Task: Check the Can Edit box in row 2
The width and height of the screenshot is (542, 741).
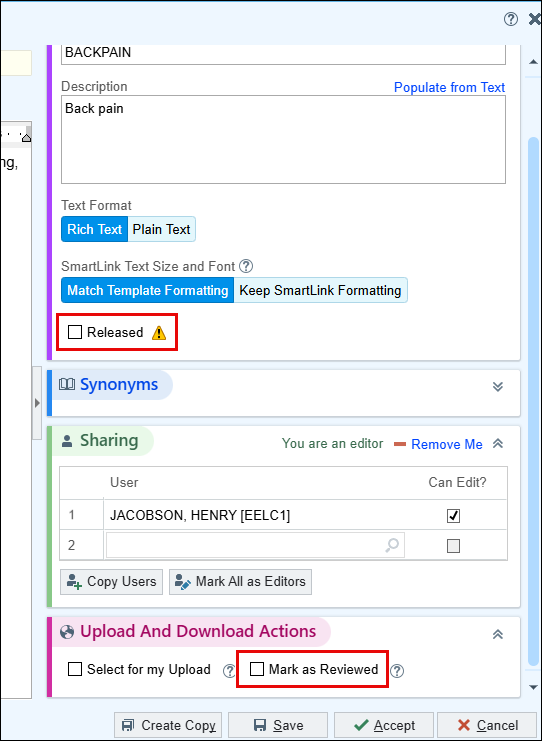Action: (x=453, y=546)
